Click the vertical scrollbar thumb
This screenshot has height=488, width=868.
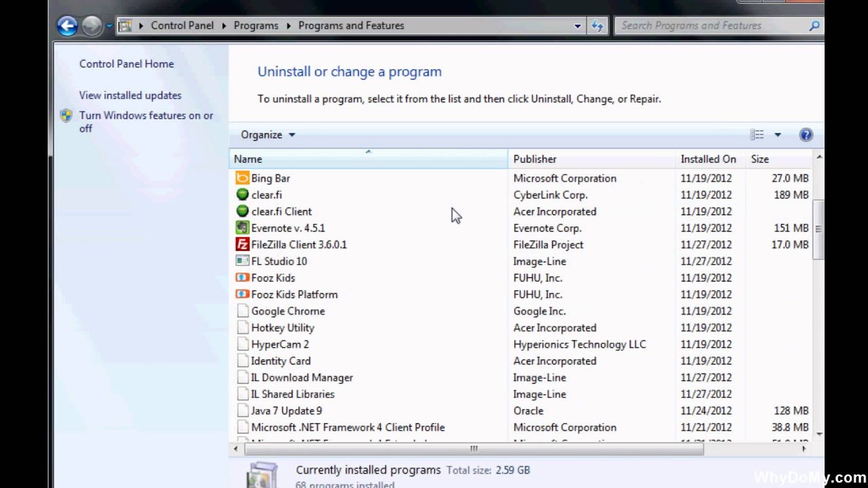click(818, 229)
